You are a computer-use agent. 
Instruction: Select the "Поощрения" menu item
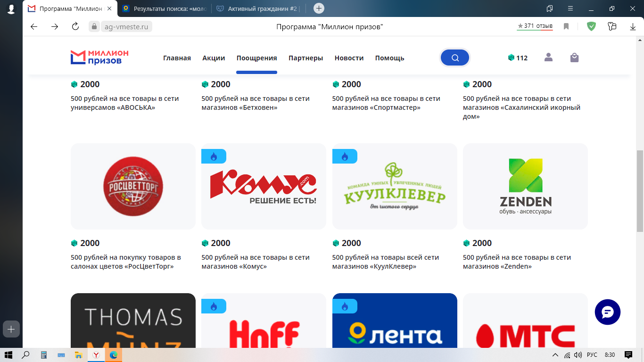pyautogui.click(x=257, y=58)
